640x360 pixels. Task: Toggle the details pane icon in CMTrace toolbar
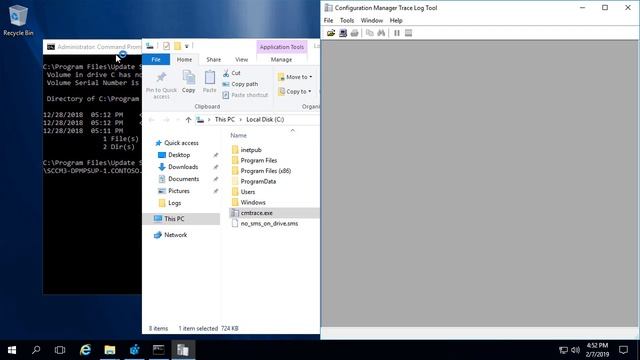(408, 33)
